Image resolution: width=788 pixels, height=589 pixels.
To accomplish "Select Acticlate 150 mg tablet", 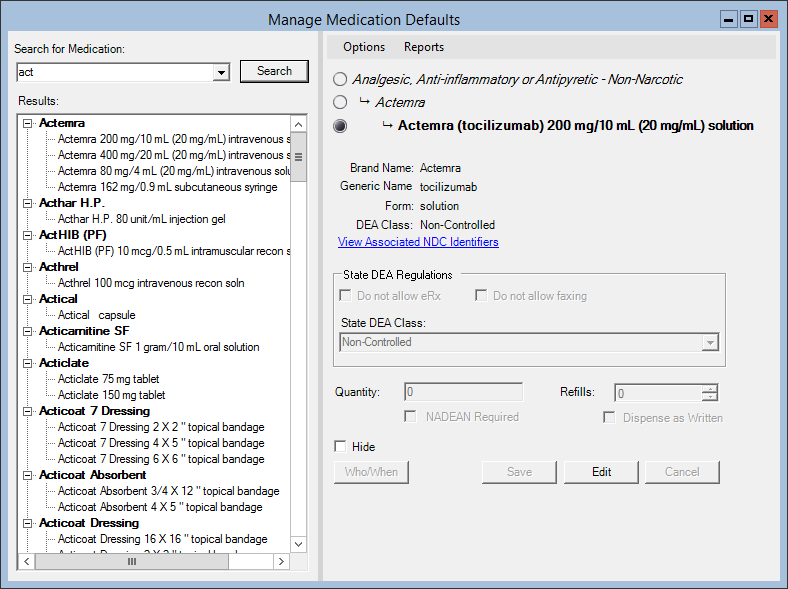I will point(112,396).
